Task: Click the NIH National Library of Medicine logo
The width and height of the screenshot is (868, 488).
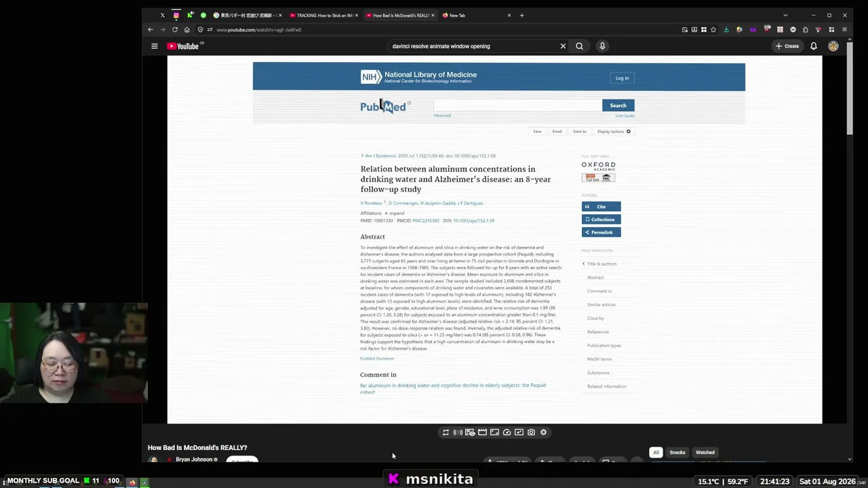Action: click(418, 77)
